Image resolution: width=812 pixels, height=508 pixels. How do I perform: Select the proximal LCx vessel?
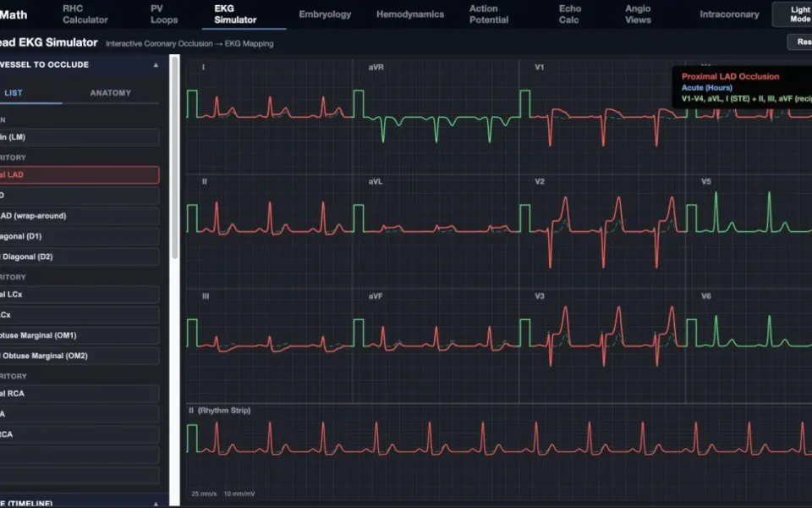(x=80, y=294)
